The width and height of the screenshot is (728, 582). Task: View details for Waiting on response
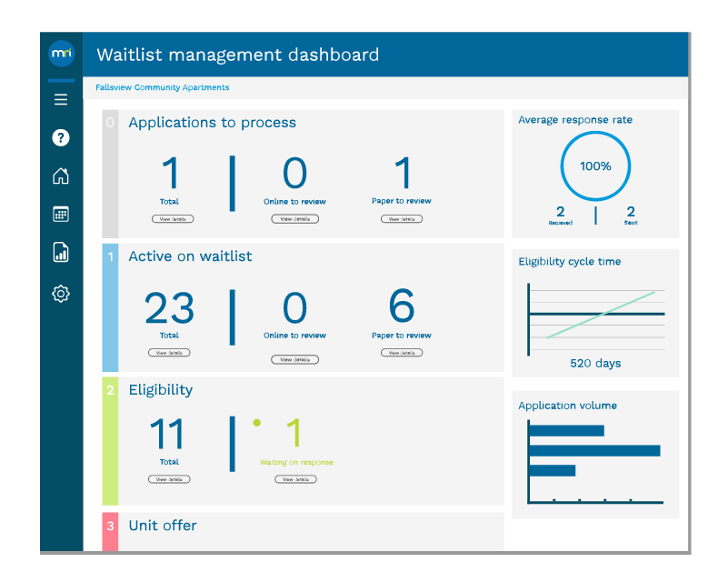[295, 479]
